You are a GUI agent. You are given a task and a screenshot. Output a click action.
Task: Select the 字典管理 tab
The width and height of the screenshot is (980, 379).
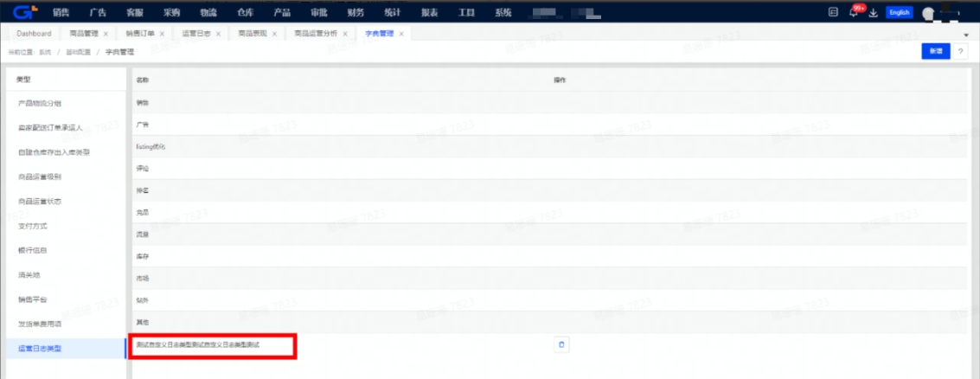[380, 34]
